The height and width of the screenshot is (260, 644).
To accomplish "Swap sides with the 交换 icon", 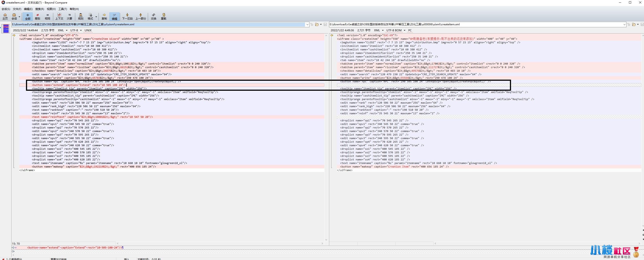I will (x=153, y=16).
